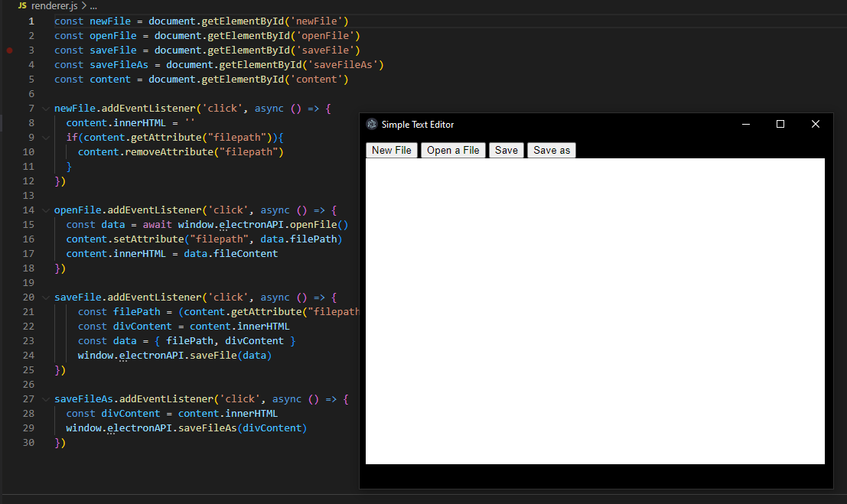Click the 'saveFileAs' string on line 4
Screen dimensions: 847x504
(343, 65)
